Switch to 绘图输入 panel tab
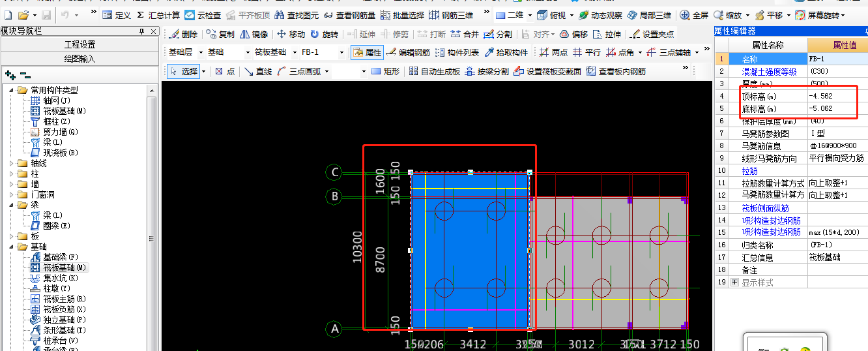Screen dimensions: 868x351 (80, 59)
